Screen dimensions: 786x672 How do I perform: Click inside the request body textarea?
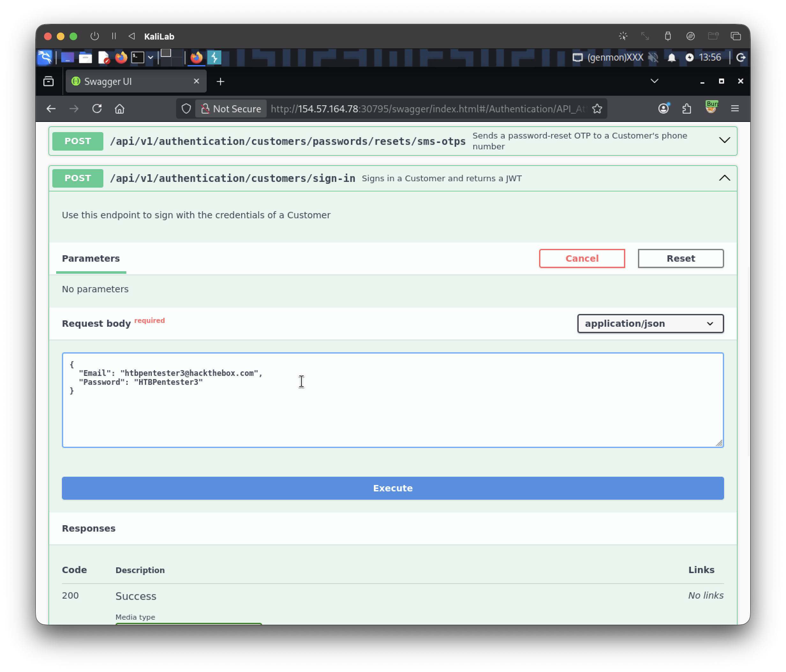click(x=393, y=400)
